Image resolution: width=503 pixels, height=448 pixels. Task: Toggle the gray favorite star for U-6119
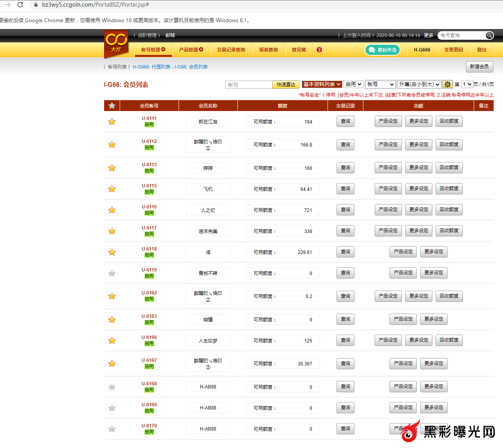112,273
